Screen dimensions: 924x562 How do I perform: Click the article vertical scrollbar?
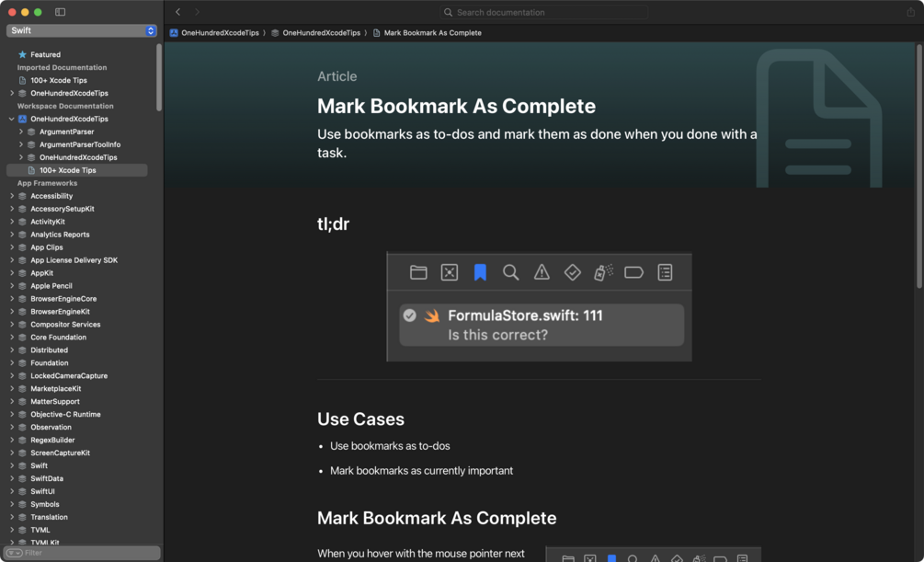pyautogui.click(x=918, y=166)
